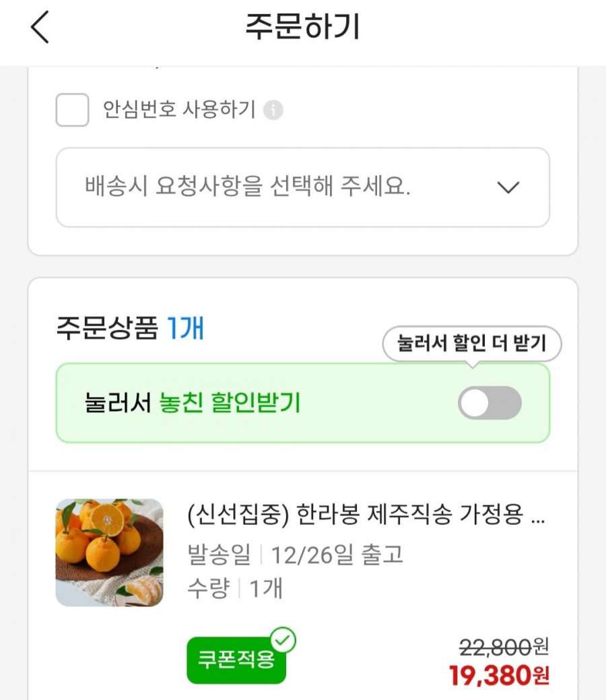
Task: Tap the back arrow icon
Action: point(40,28)
